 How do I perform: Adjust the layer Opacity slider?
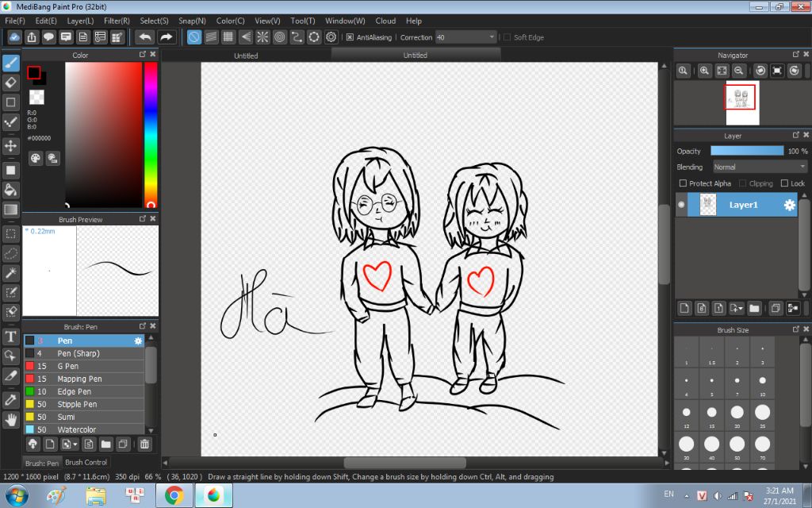coord(747,151)
